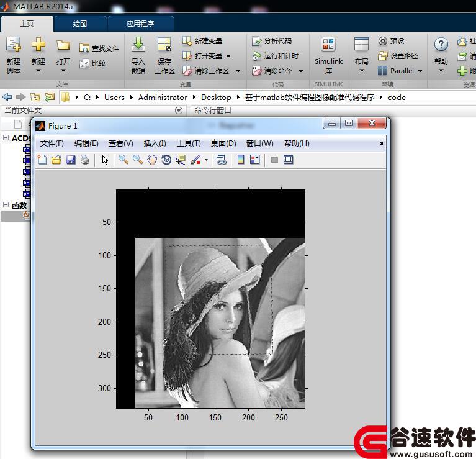Image resolution: width=476 pixels, height=459 pixels.
Task: Open the 文件(F) menu in Figure 1
Action: [52, 143]
